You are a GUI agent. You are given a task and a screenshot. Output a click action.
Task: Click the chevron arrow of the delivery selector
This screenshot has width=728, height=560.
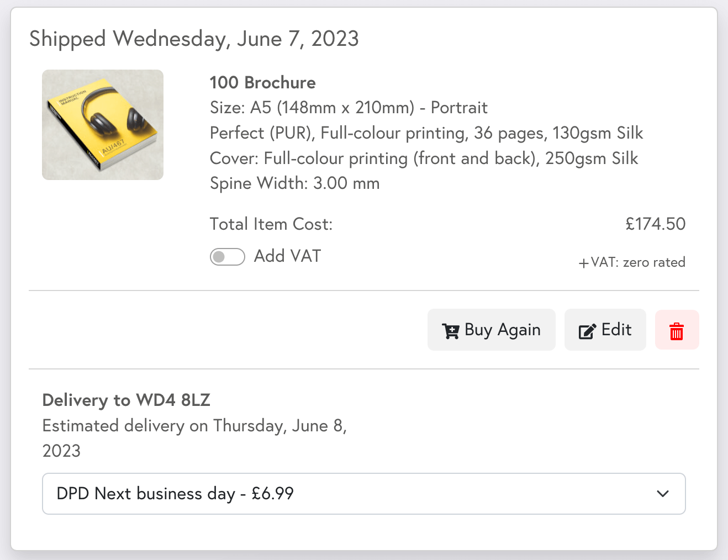tap(663, 494)
